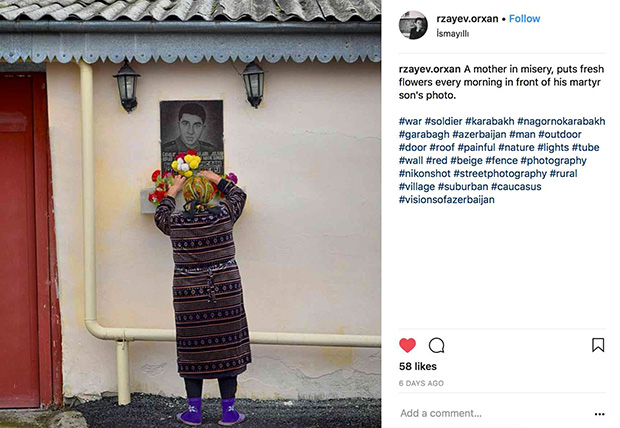
Task: Open the #streetphotography hashtag
Action: point(500,173)
